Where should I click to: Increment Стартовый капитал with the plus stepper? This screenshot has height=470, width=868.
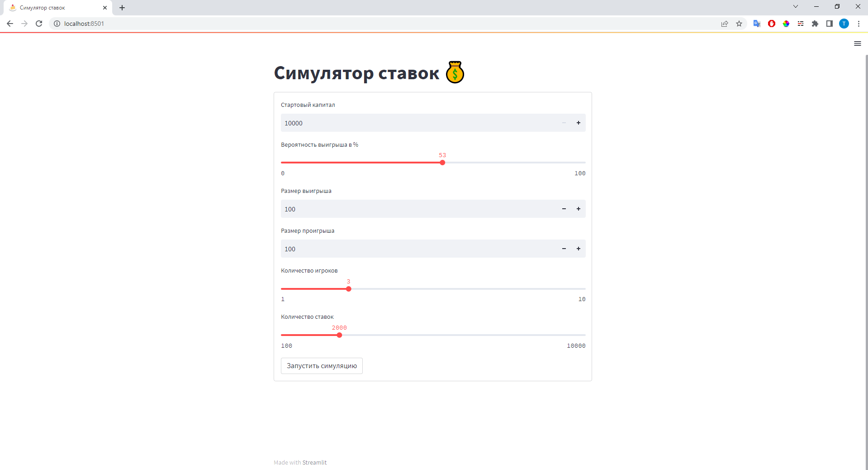[x=579, y=123]
